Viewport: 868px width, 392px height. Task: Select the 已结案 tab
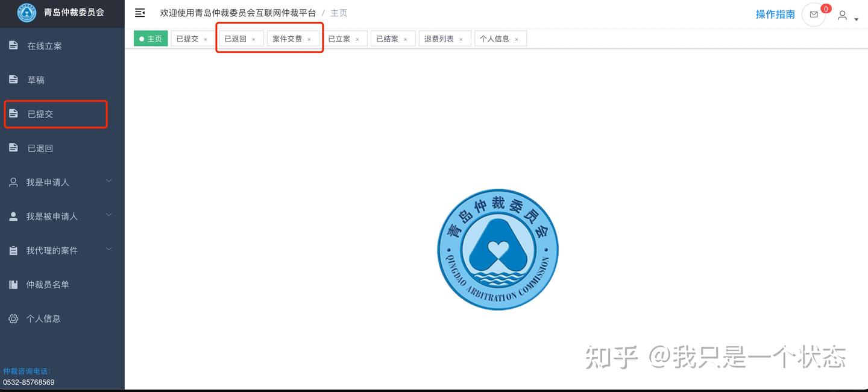(387, 38)
